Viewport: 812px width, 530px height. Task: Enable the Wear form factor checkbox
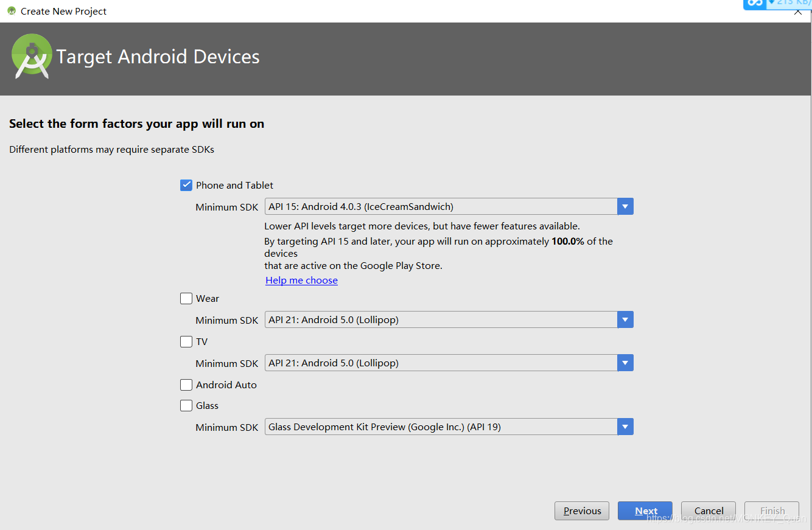[x=186, y=298]
